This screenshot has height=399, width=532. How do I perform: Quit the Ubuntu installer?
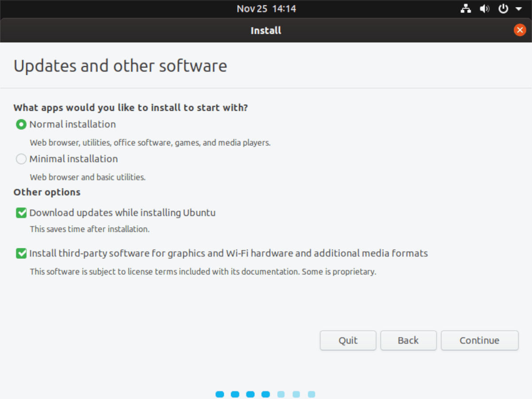click(348, 340)
